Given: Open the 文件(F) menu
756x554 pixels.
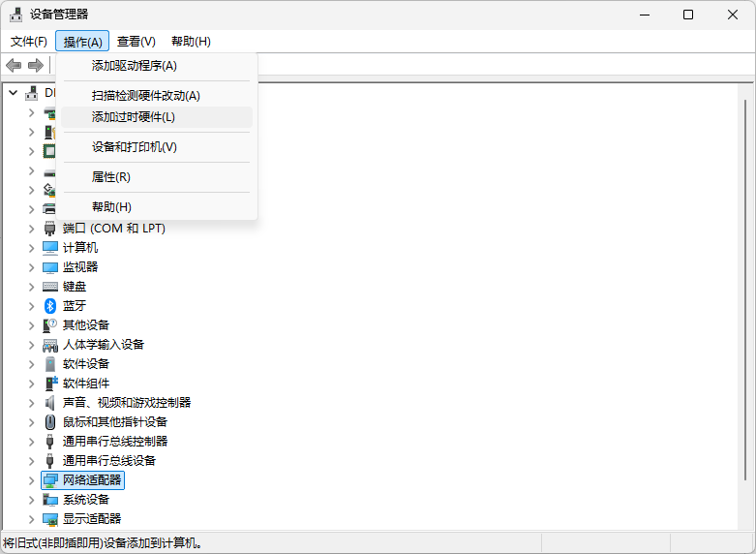Looking at the screenshot, I should pyautogui.click(x=29, y=42).
